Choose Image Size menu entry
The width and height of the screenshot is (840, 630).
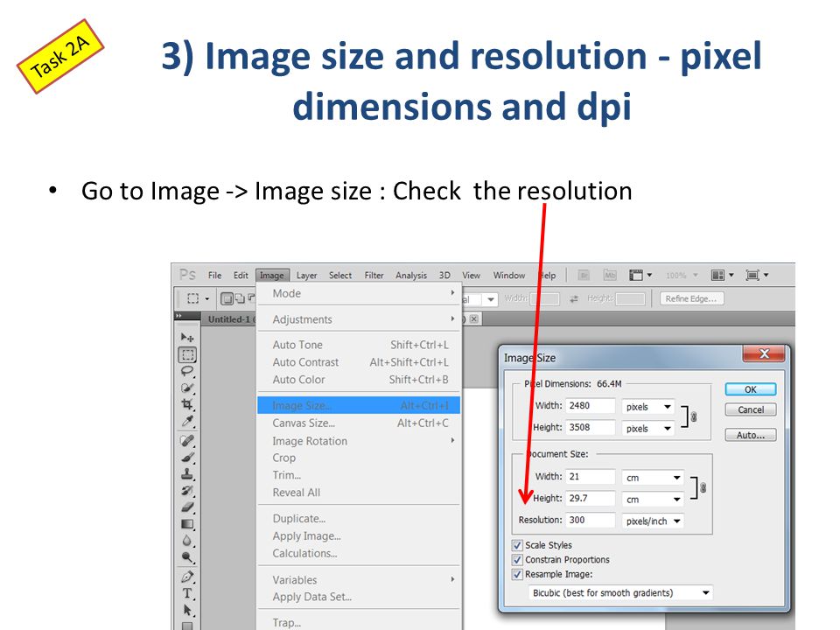tap(359, 405)
